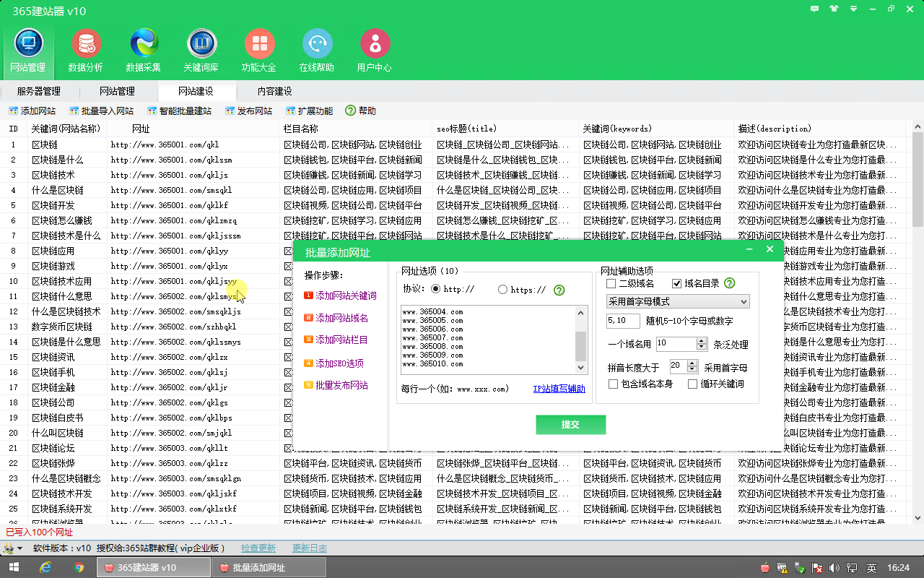This screenshot has width=924, height=578.
Task: Select the row with keyword 区块链是什么
Action: (x=456, y=160)
